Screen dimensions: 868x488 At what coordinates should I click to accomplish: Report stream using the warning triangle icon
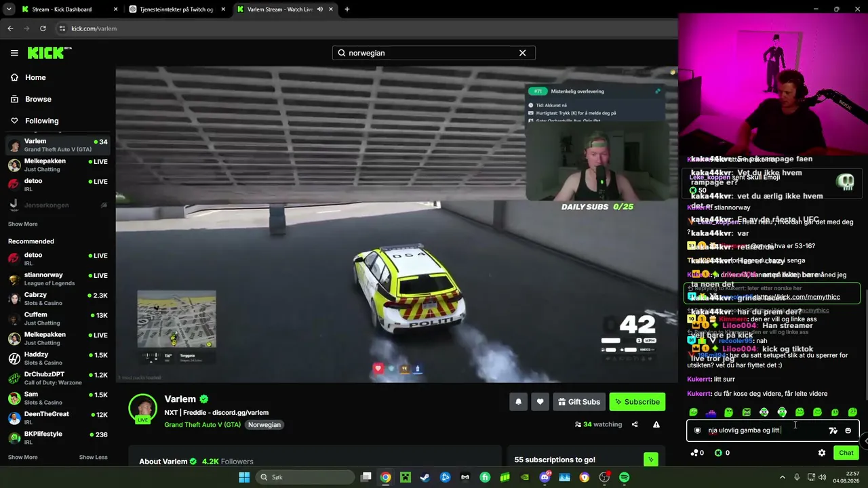tap(656, 424)
